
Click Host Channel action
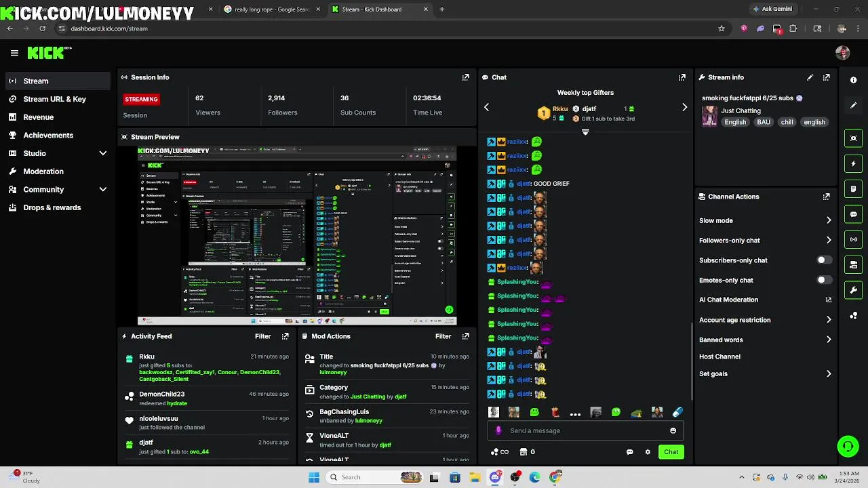pos(719,357)
